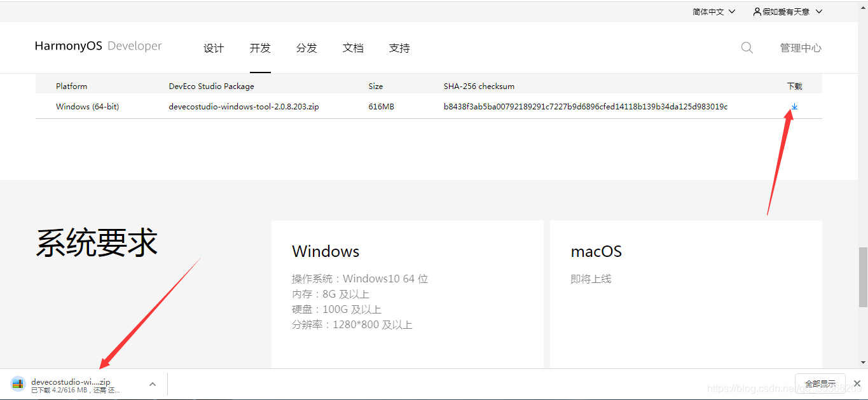This screenshot has width=868, height=400.
Task: Open the 文档 menu
Action: point(353,48)
